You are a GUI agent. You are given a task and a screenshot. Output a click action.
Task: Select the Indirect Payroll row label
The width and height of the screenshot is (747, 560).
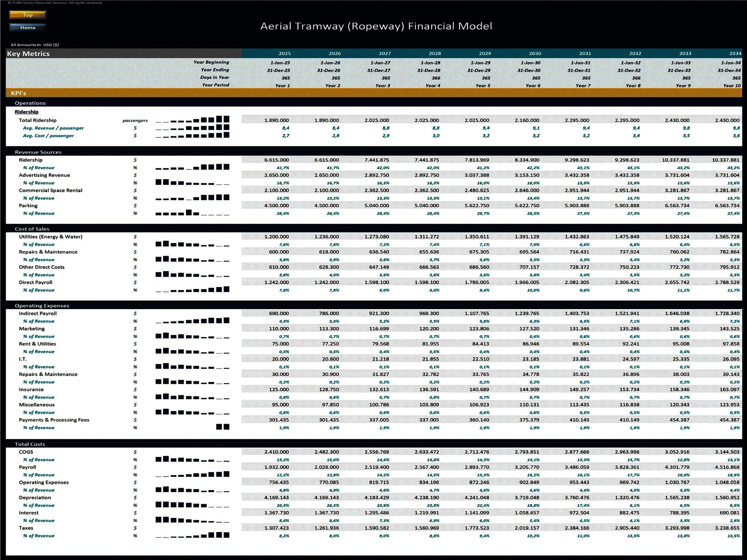coord(38,313)
